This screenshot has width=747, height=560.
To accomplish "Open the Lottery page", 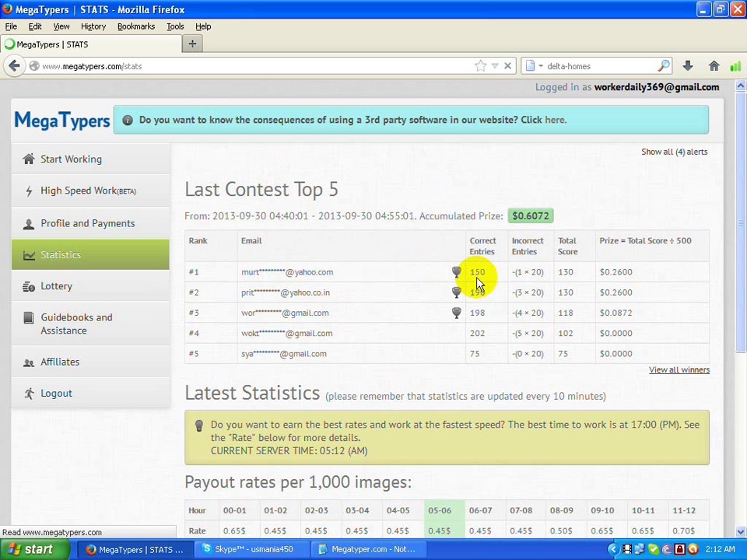I will pyautogui.click(x=90, y=286).
